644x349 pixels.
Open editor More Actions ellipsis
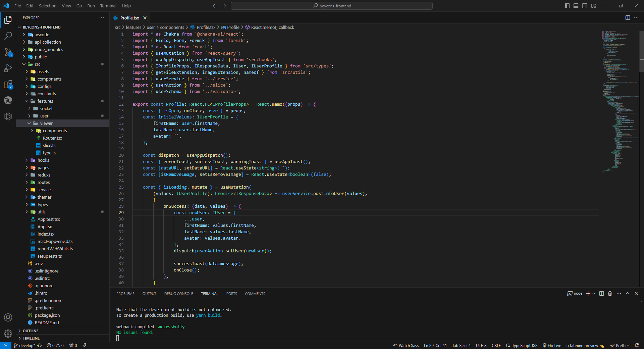pos(636,18)
